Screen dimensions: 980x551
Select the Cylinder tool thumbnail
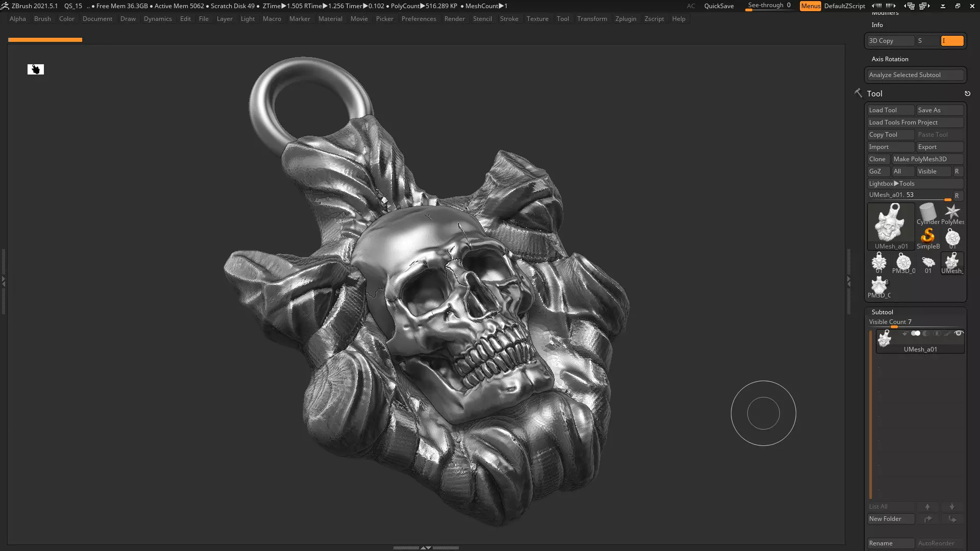[x=928, y=214]
